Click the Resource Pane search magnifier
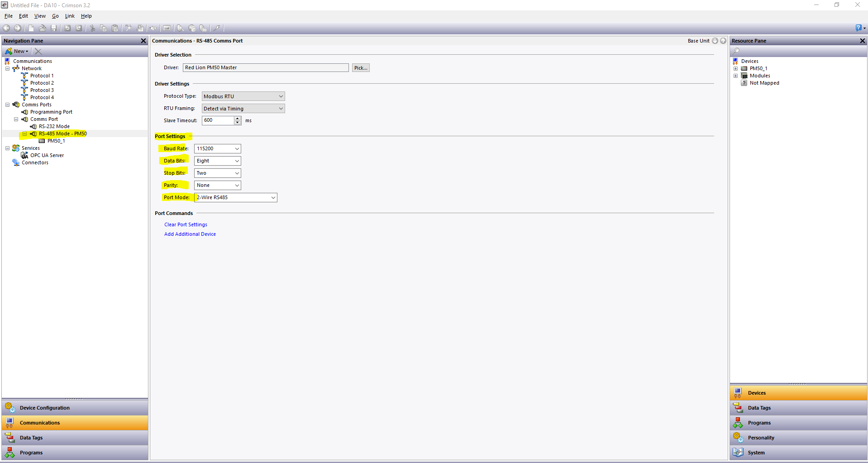 (736, 51)
